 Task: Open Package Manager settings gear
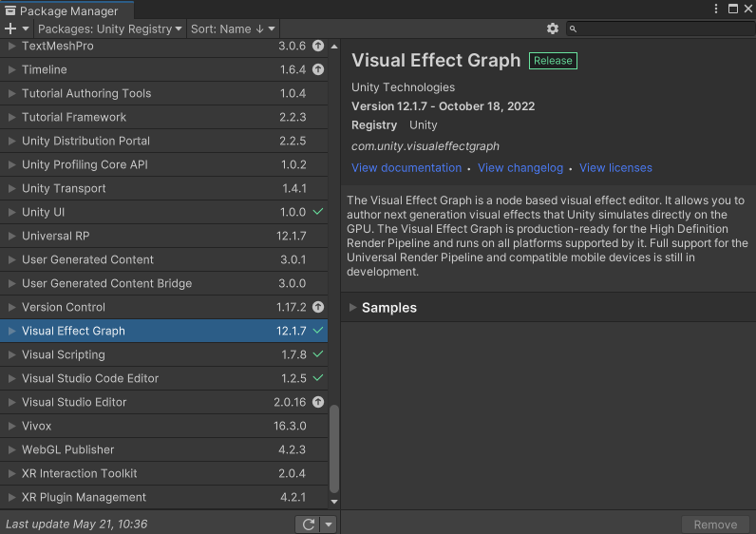click(x=553, y=29)
